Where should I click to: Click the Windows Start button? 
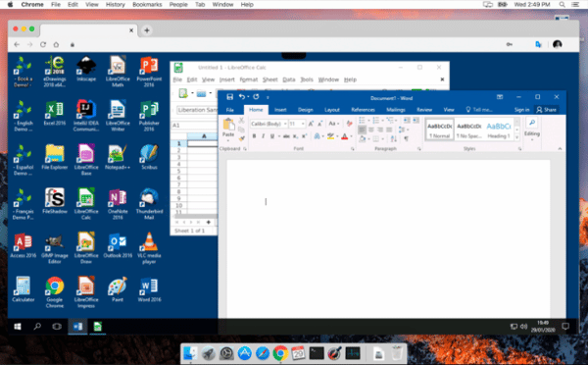coord(18,327)
